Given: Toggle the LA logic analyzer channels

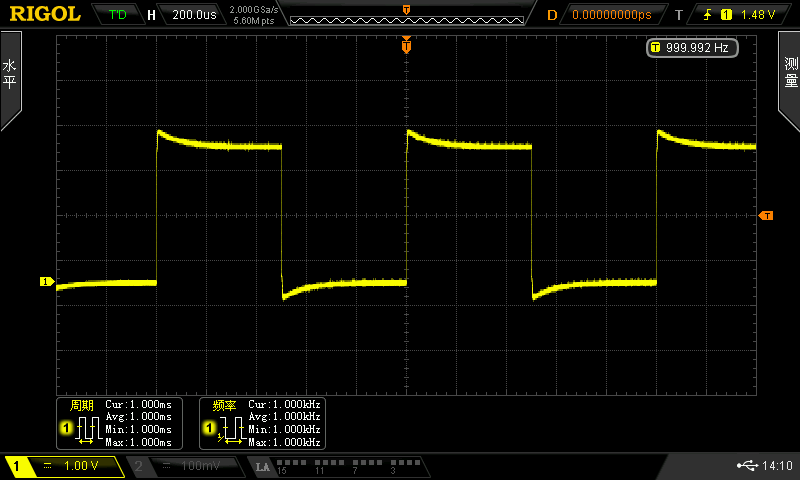Looking at the screenshot, I should point(335,466).
